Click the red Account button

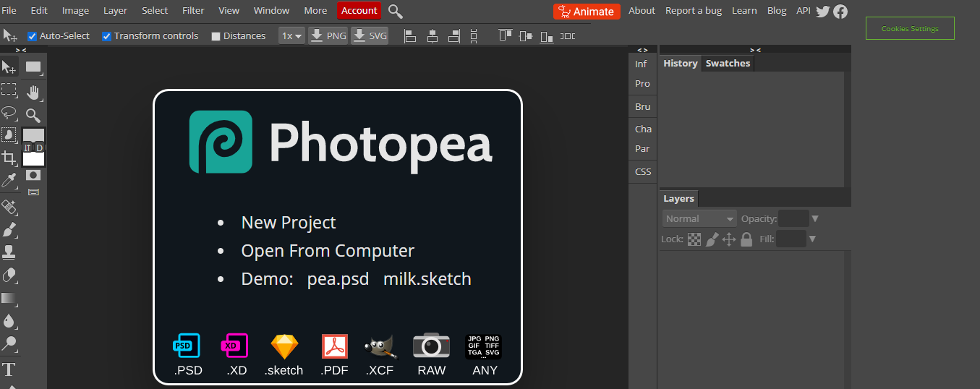359,10
